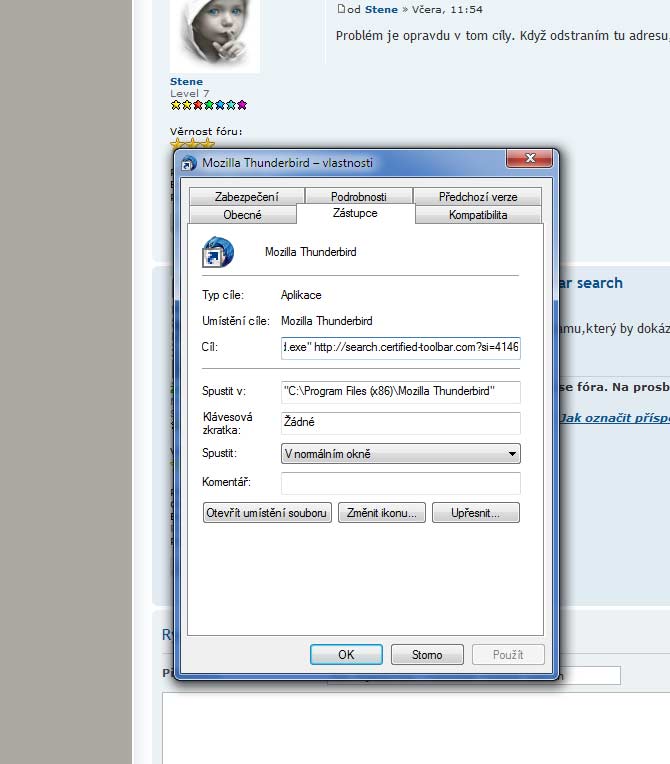The image size is (670, 764).
Task: Switch to the Zabezpečení tab
Action: [x=247, y=196]
